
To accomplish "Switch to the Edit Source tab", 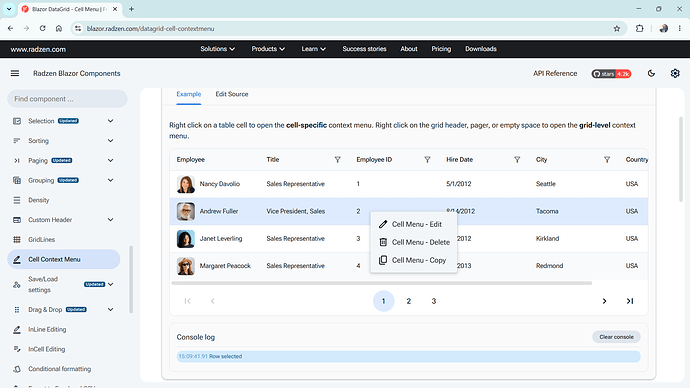I will [232, 94].
